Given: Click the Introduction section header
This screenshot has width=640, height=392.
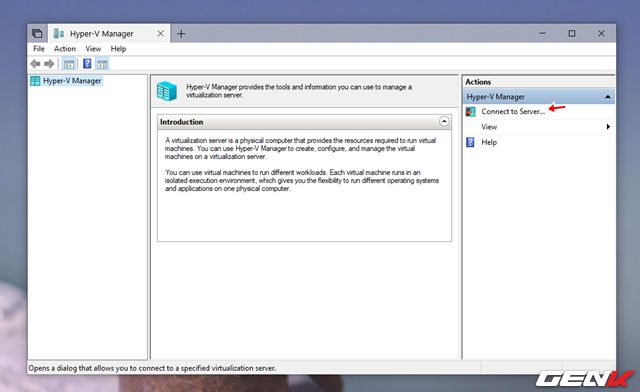Looking at the screenshot, I should [x=304, y=122].
